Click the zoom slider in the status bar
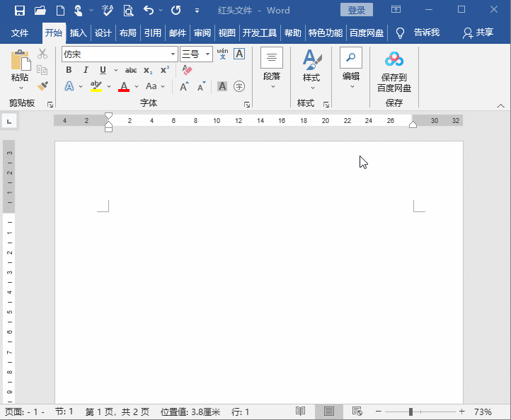511x420 pixels. point(410,412)
